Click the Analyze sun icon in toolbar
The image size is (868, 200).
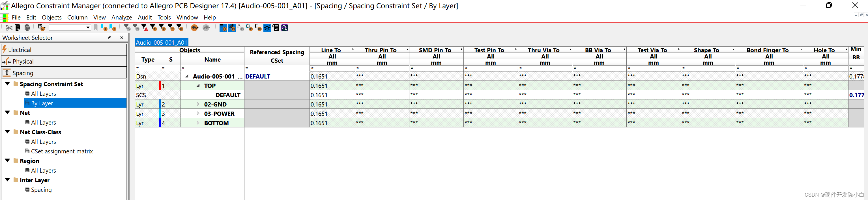pos(267,28)
